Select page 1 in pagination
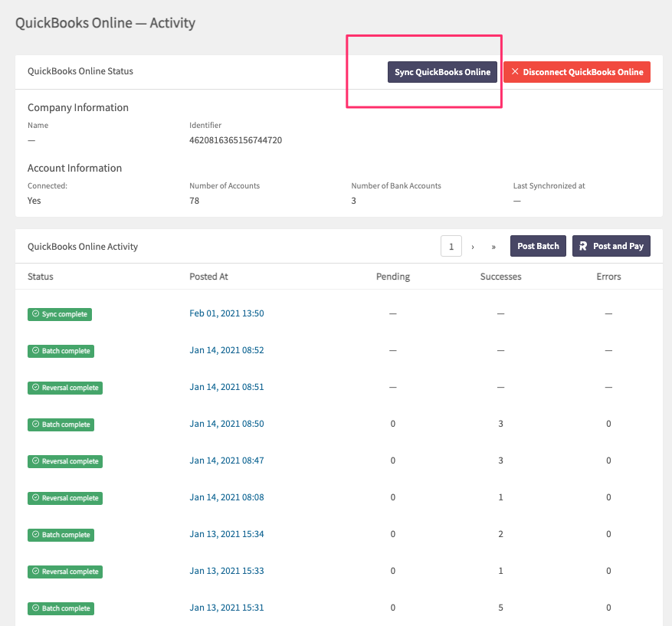Image resolution: width=672 pixels, height=626 pixels. [451, 246]
